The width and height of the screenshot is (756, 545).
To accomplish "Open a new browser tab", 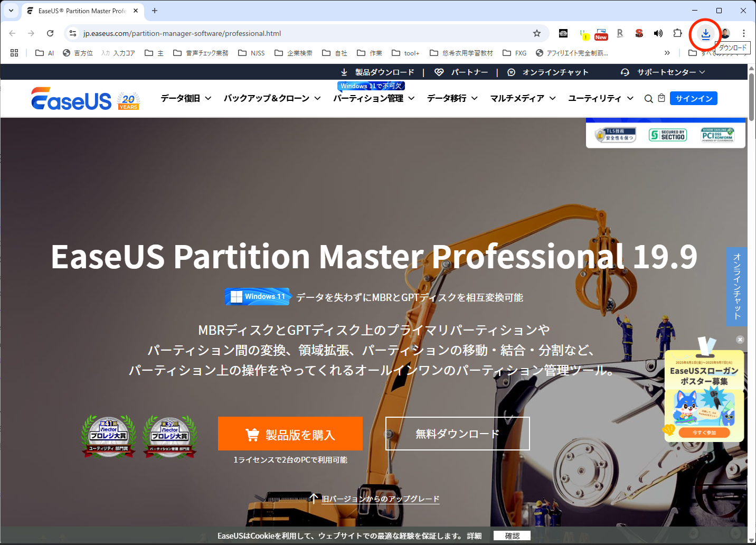I will 155,11.
